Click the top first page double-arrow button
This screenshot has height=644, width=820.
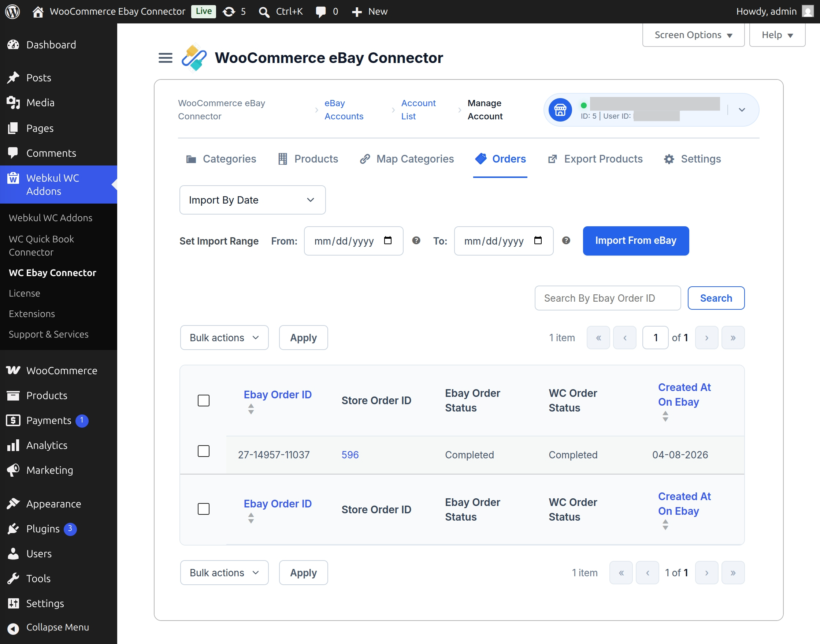click(x=598, y=338)
